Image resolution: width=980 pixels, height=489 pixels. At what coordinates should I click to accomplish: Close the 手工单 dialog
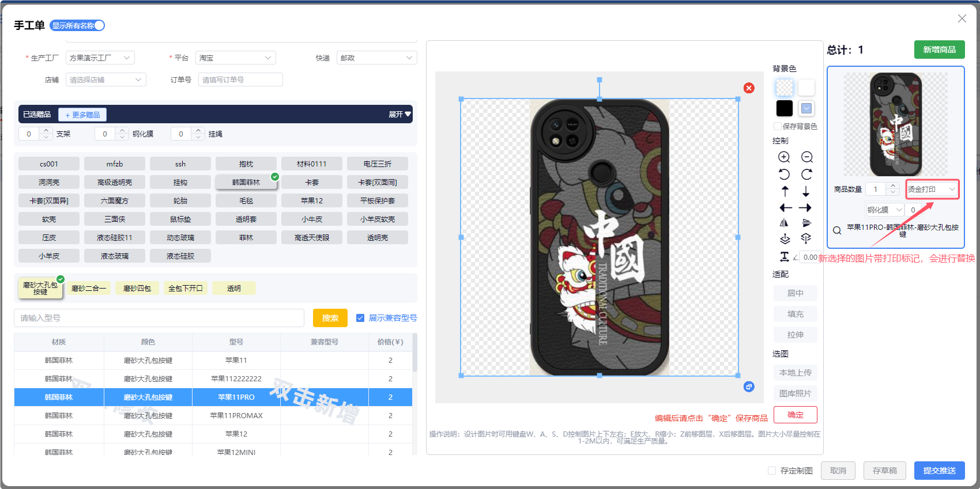pyautogui.click(x=962, y=18)
